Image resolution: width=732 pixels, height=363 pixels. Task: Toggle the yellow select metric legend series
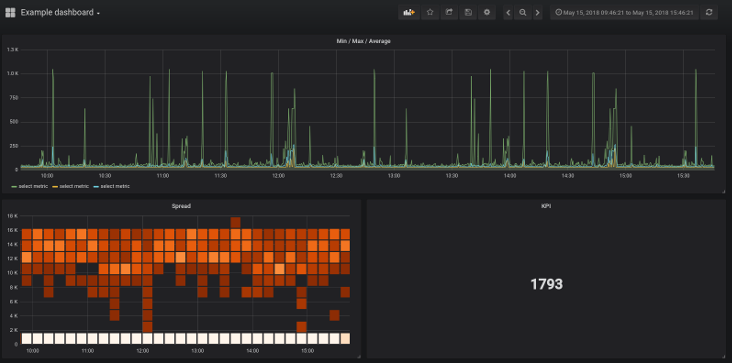[x=70, y=186]
